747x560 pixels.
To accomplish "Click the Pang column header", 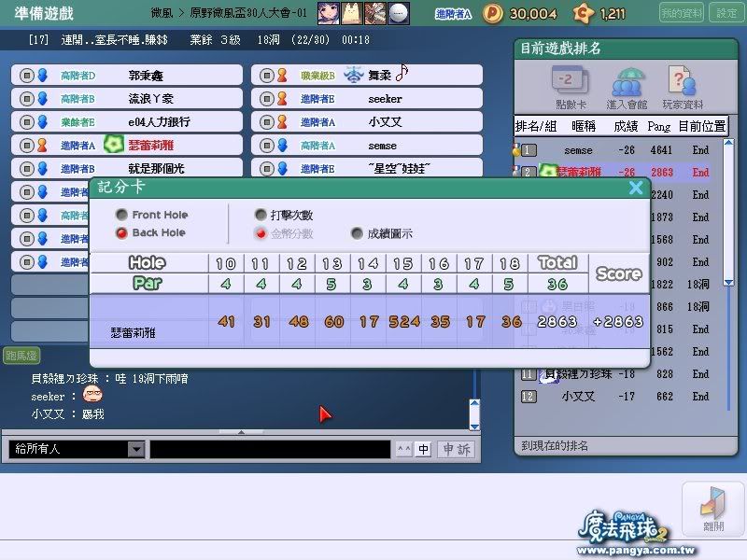I will pyautogui.click(x=659, y=127).
